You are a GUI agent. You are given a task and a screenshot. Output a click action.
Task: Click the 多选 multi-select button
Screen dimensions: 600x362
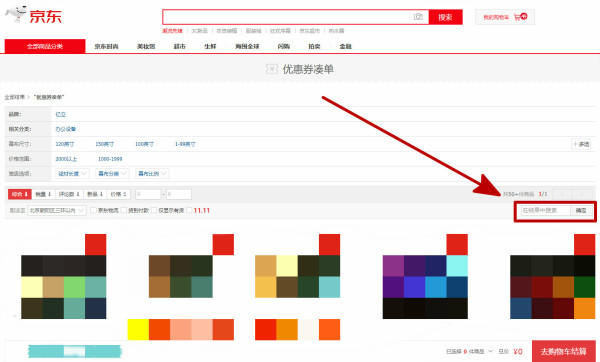click(x=581, y=144)
